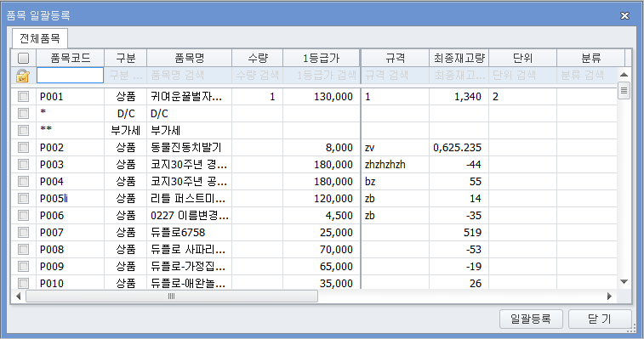Select the 리틀 퍼스트미... item name

click(x=190, y=199)
